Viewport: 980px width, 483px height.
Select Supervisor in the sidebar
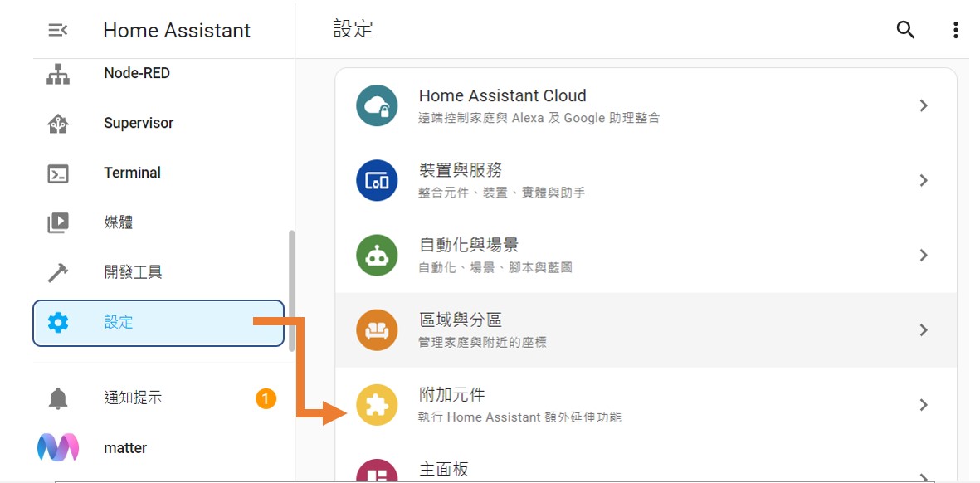tap(138, 123)
